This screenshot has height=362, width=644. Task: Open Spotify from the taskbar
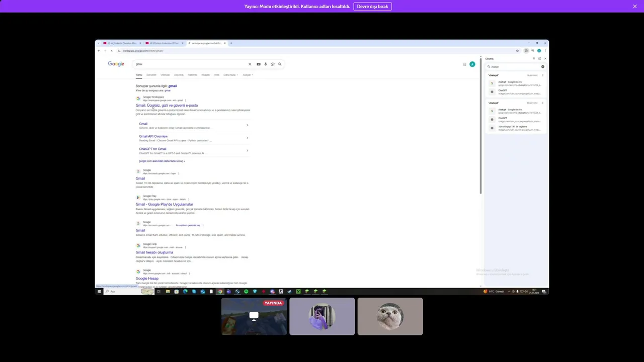[x=246, y=291]
